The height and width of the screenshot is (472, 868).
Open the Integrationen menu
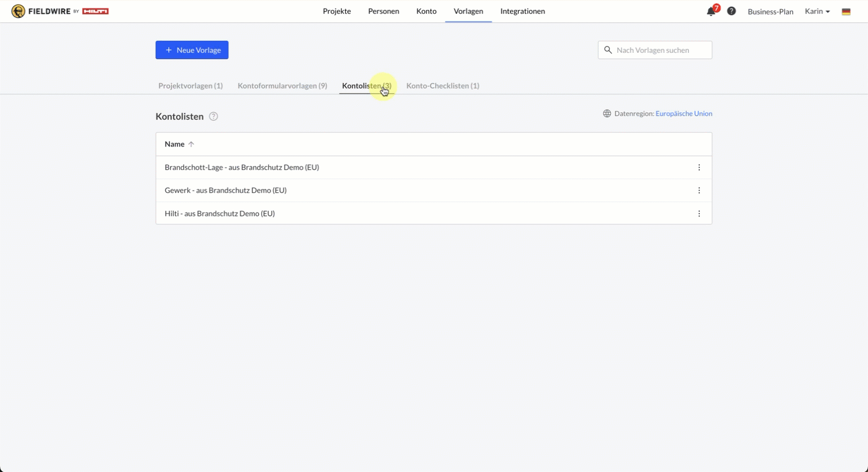(522, 11)
